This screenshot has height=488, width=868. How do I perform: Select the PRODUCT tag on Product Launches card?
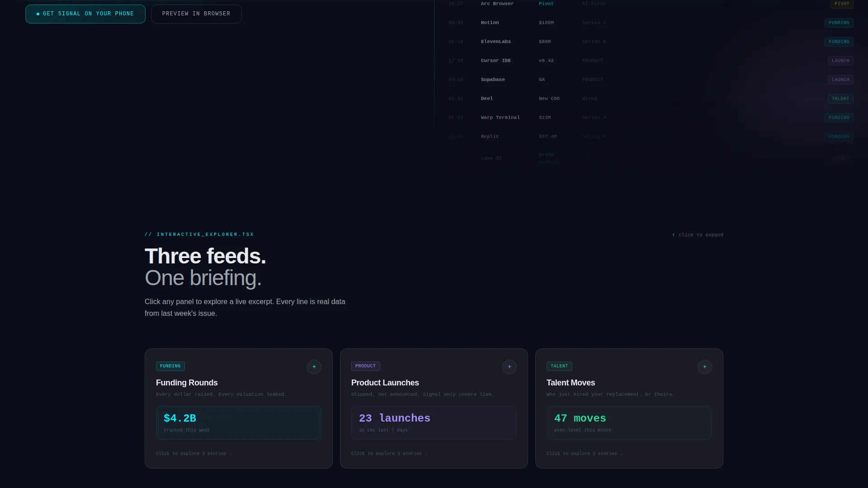pyautogui.click(x=366, y=366)
